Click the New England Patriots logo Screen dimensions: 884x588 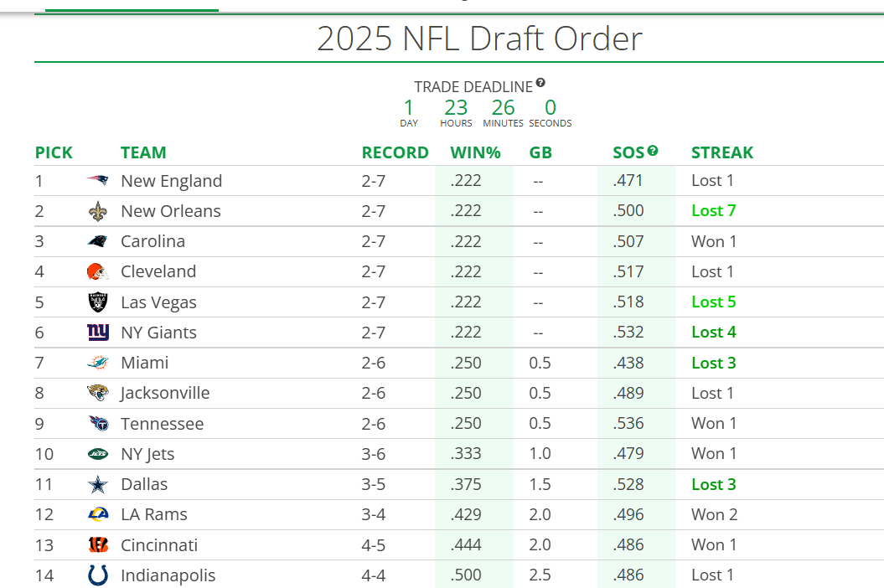[98, 181]
